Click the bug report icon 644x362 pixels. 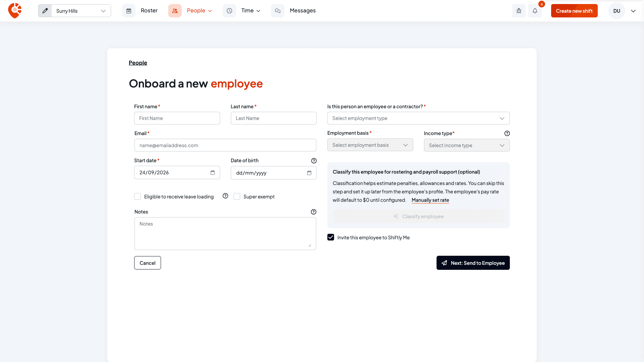[x=519, y=11]
